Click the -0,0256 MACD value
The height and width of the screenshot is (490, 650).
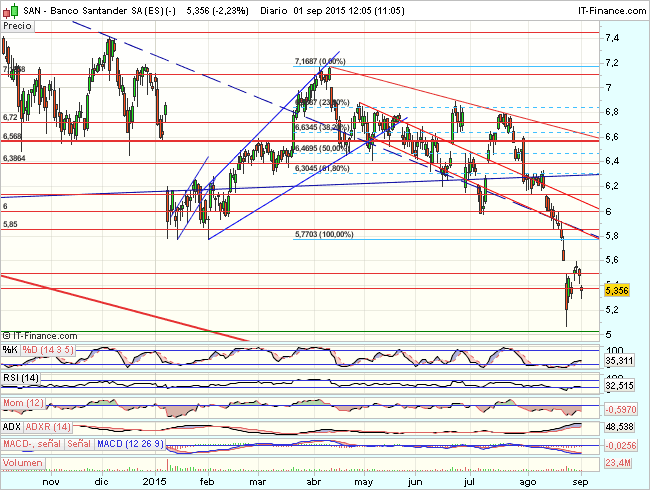620,446
